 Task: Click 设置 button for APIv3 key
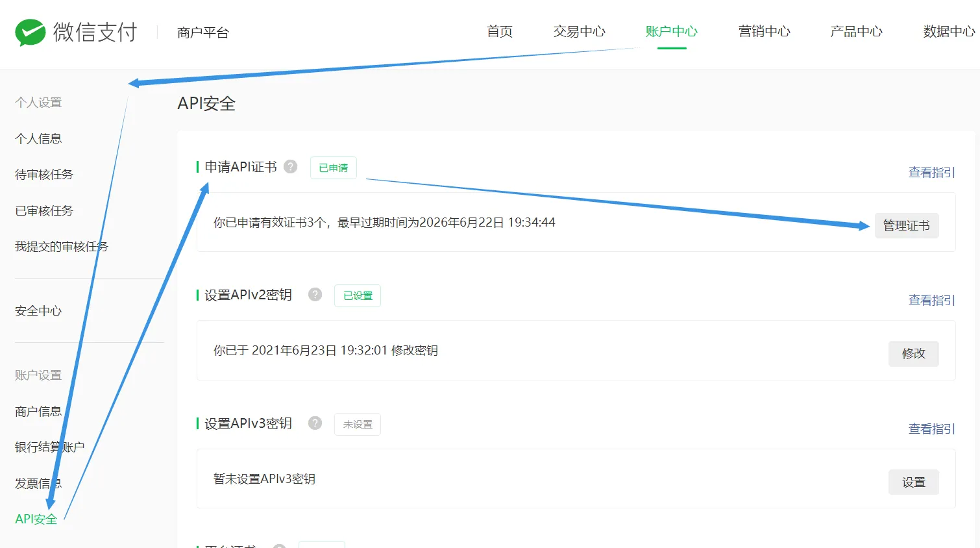(913, 482)
